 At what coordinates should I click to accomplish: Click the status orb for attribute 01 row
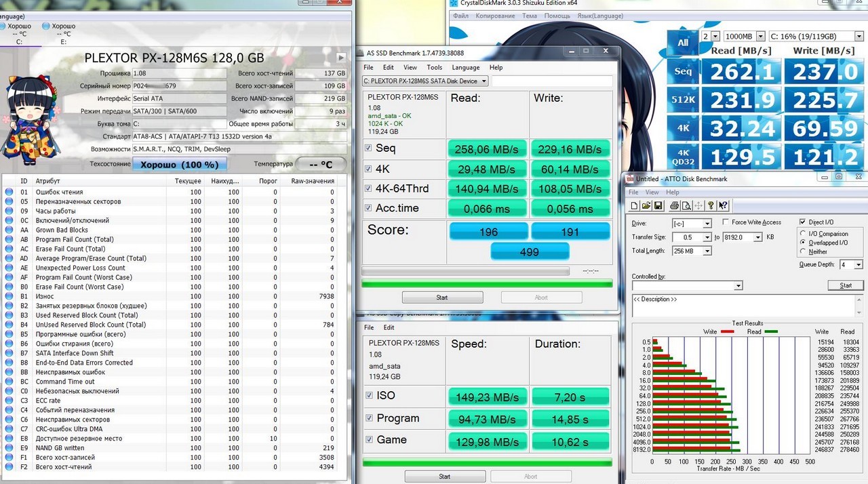(x=9, y=192)
